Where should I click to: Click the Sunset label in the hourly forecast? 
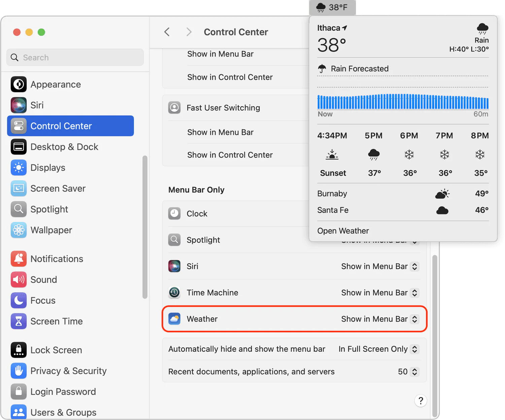coord(333,173)
